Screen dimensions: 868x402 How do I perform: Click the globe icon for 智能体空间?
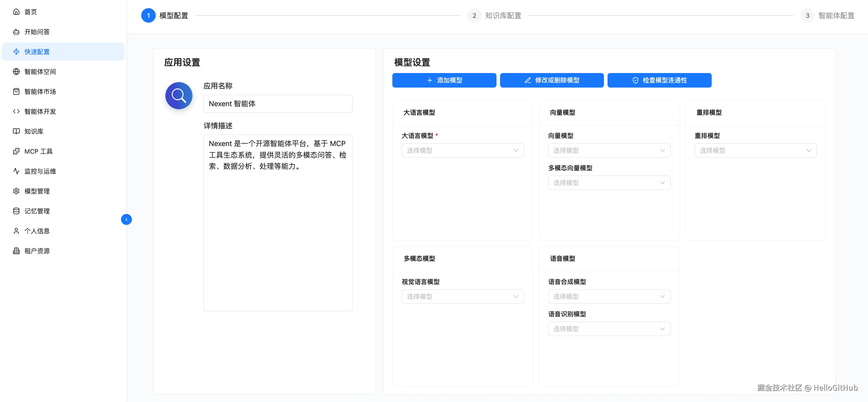[16, 72]
